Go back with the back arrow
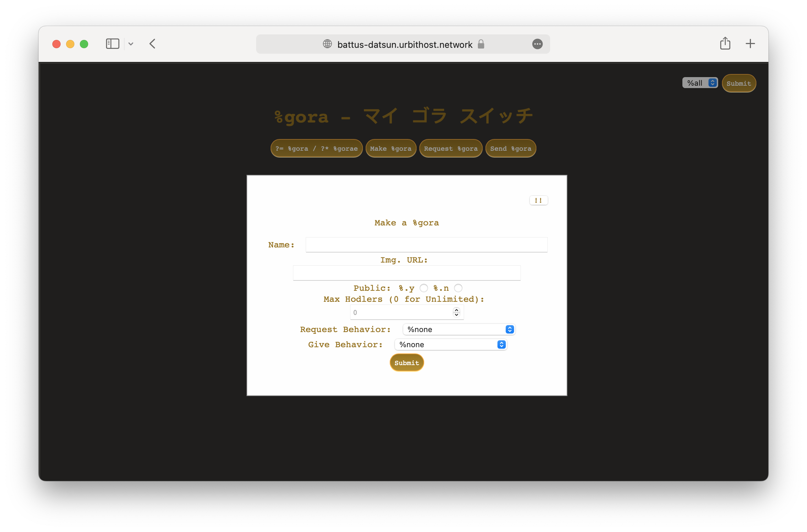807x532 pixels. tap(153, 44)
